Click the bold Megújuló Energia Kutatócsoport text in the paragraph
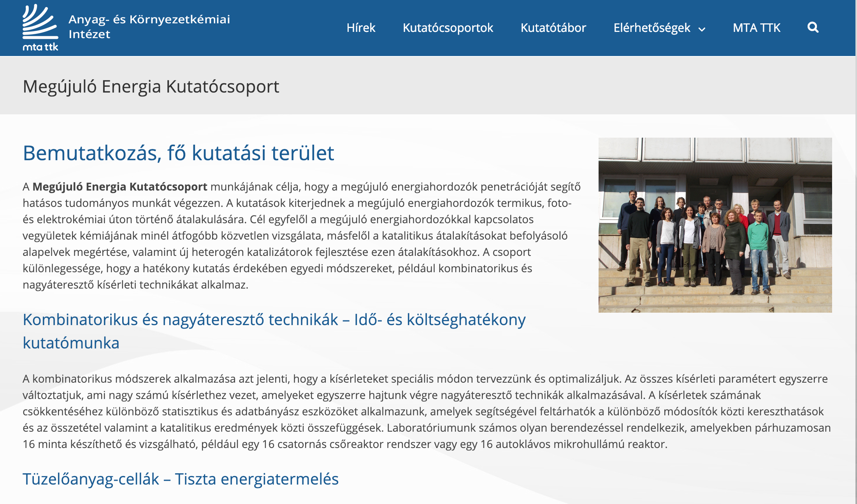Viewport: 857px width, 504px height. click(120, 187)
